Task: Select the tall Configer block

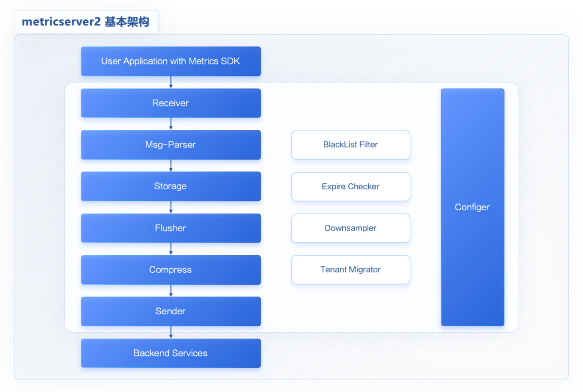Action: pos(472,208)
